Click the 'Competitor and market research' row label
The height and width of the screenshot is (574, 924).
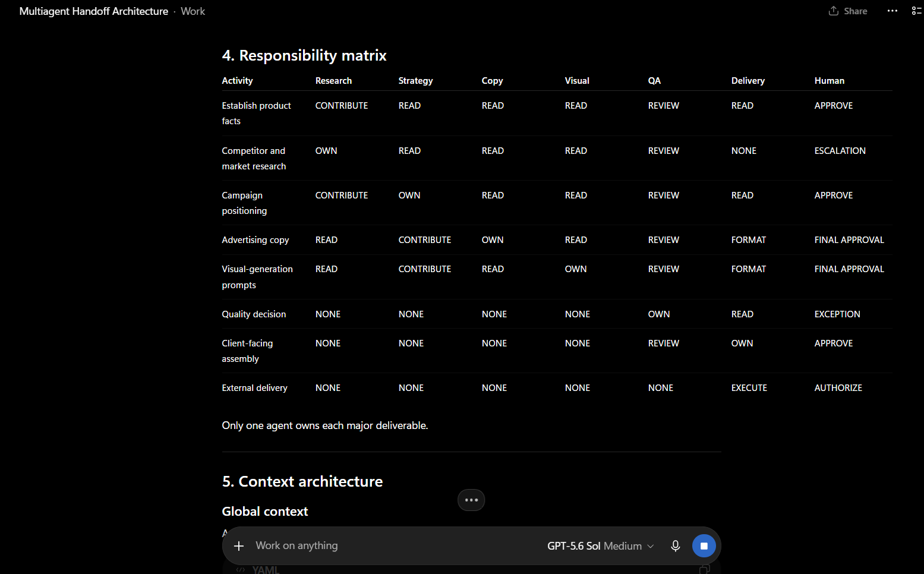pyautogui.click(x=254, y=159)
